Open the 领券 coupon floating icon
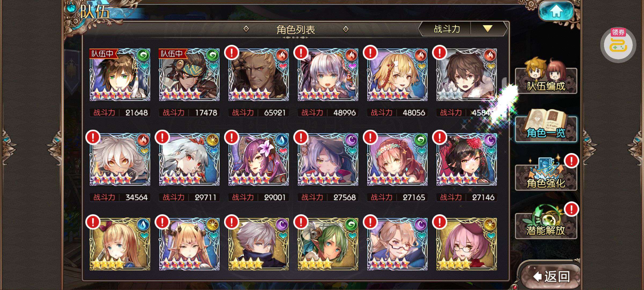The image size is (644, 290). (618, 45)
